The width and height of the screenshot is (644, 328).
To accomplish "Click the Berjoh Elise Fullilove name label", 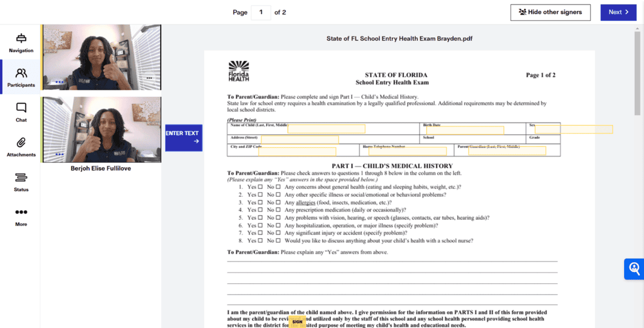I will (x=101, y=168).
